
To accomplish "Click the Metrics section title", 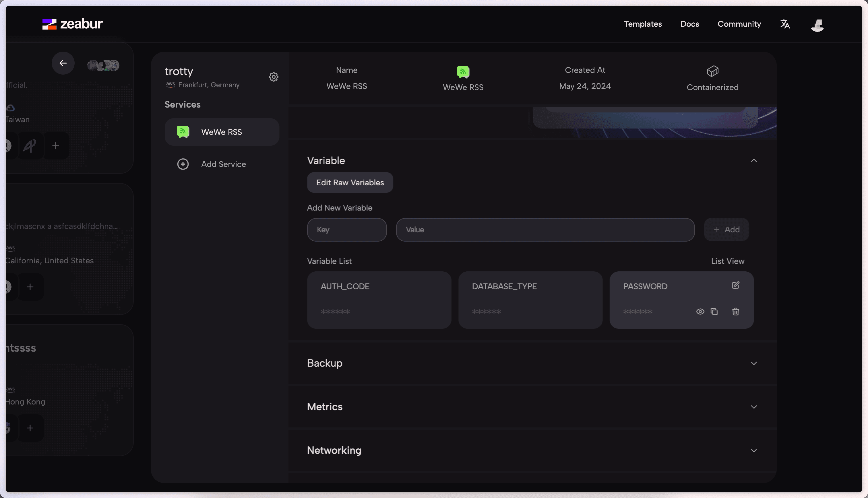I will pos(324,407).
